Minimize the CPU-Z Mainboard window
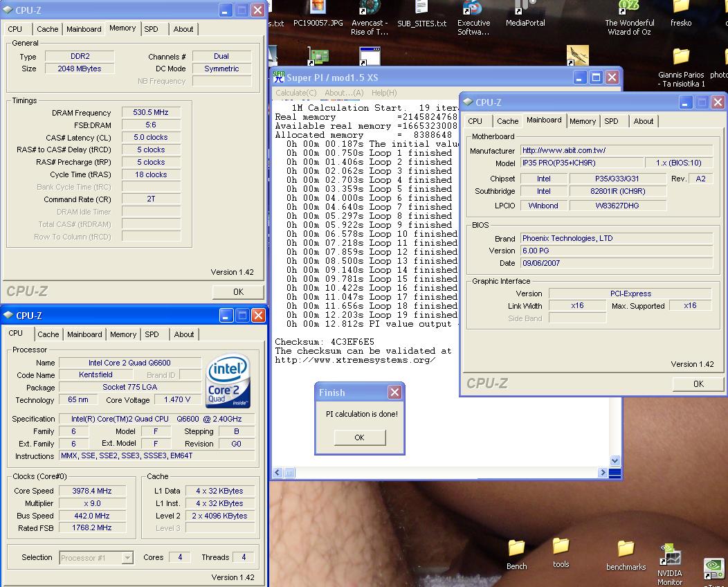Image resolution: width=728 pixels, height=587 pixels. [x=685, y=102]
